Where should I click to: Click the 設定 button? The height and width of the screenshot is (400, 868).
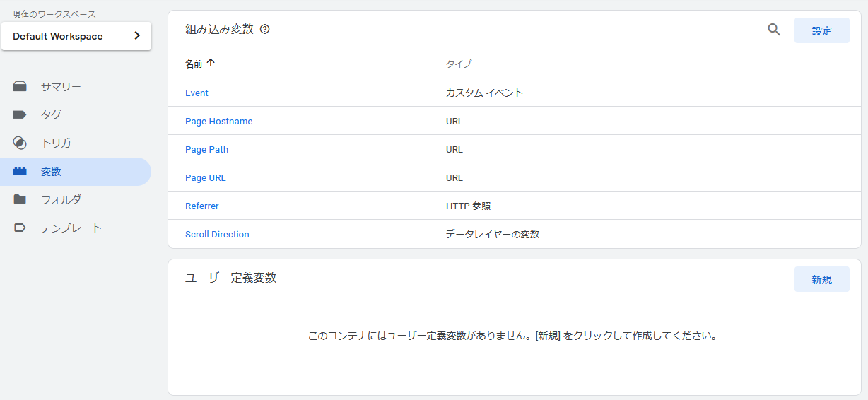[822, 31]
